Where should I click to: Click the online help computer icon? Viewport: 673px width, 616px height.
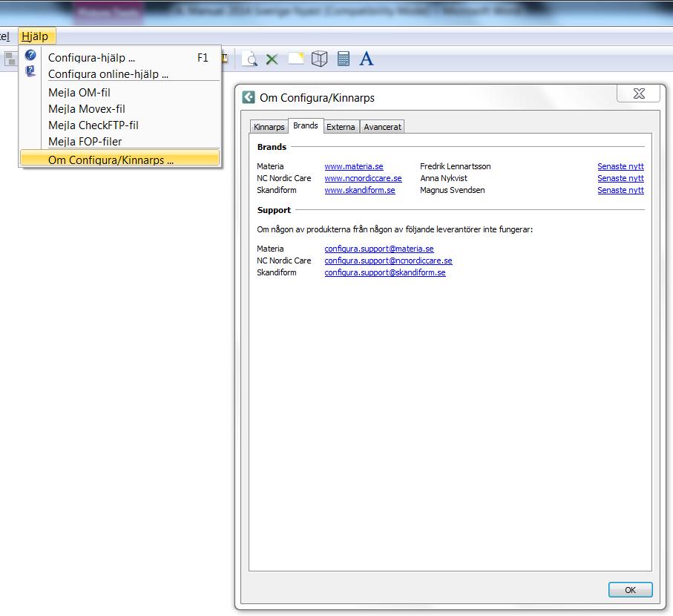tap(30, 71)
